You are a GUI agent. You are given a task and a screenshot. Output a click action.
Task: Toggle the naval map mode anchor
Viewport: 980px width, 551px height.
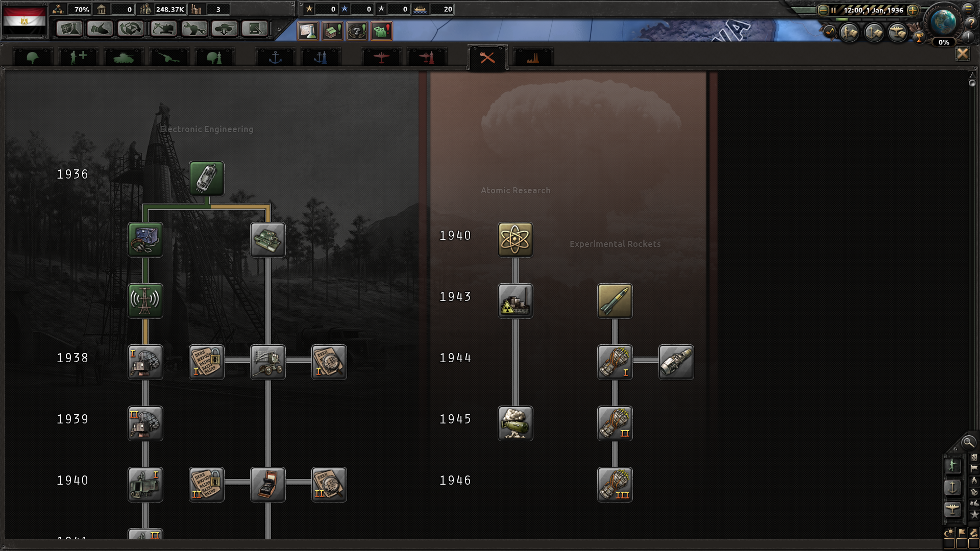click(952, 487)
